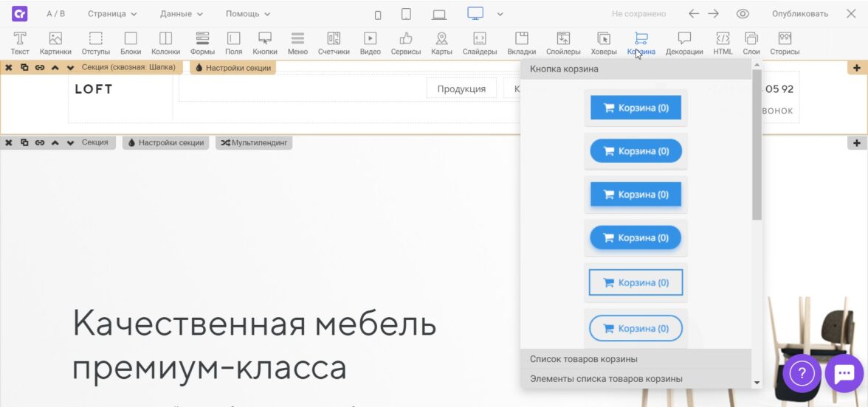The image size is (868, 407).
Task: Click the purple chat support bubble
Action: pos(844,373)
